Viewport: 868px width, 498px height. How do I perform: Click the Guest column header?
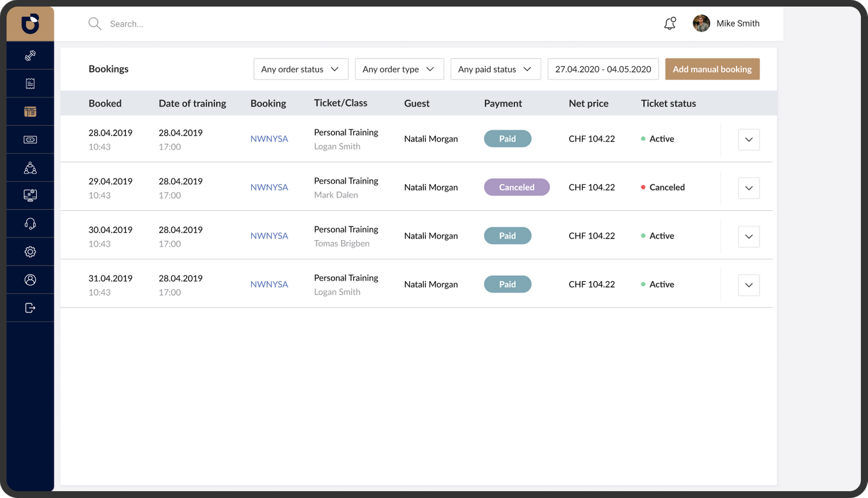tap(417, 104)
